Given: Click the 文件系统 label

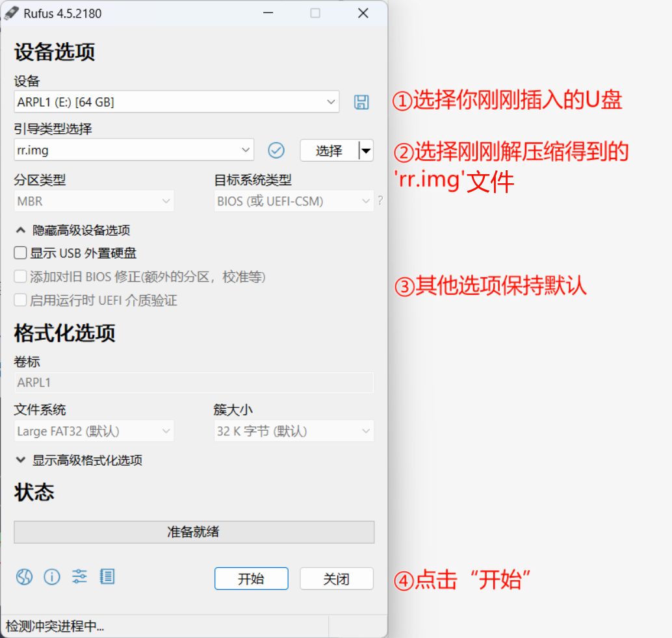Looking at the screenshot, I should coord(40,409).
